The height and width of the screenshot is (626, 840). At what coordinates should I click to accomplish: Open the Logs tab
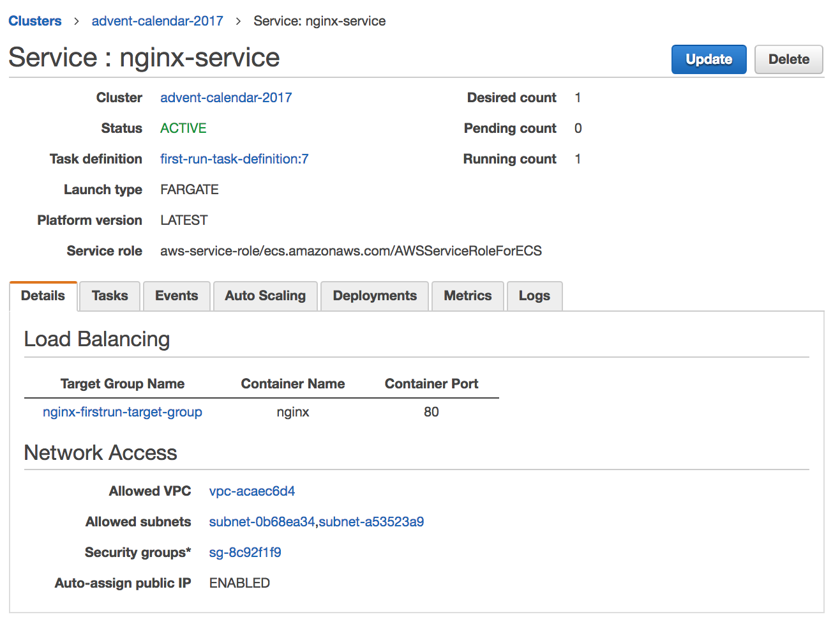tap(534, 296)
